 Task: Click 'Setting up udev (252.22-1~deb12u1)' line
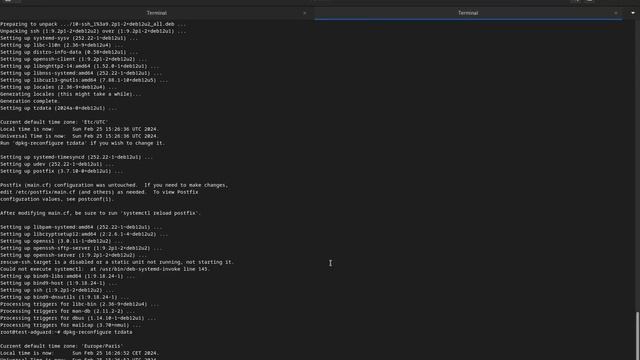[x=57, y=164]
